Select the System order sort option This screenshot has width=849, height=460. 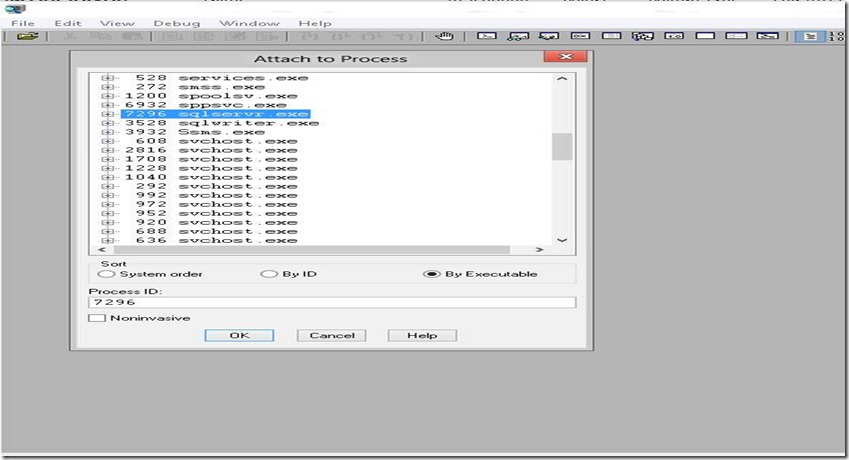(x=105, y=274)
